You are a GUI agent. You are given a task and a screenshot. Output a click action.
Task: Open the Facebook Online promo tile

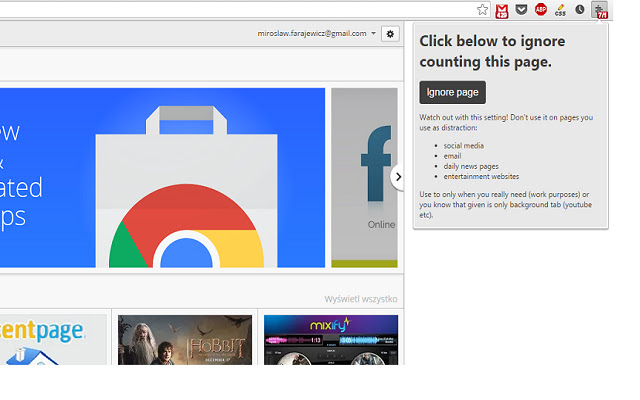click(364, 178)
